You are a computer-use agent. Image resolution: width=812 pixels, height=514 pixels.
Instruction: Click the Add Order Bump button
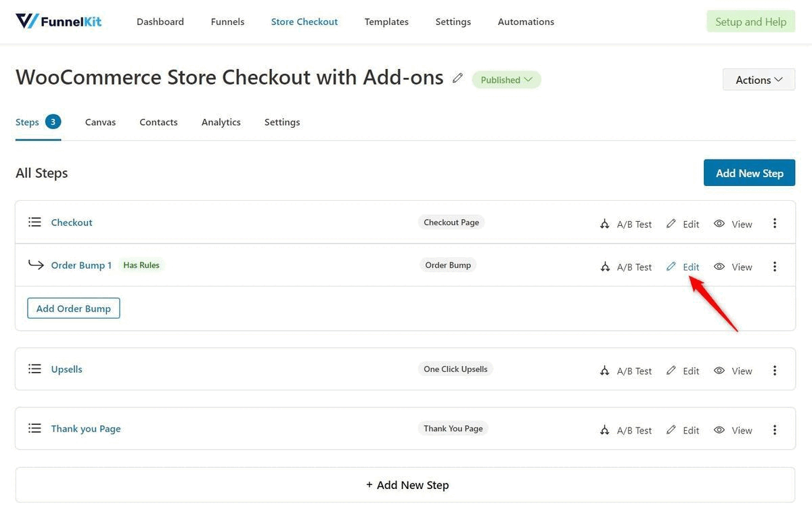pyautogui.click(x=74, y=308)
